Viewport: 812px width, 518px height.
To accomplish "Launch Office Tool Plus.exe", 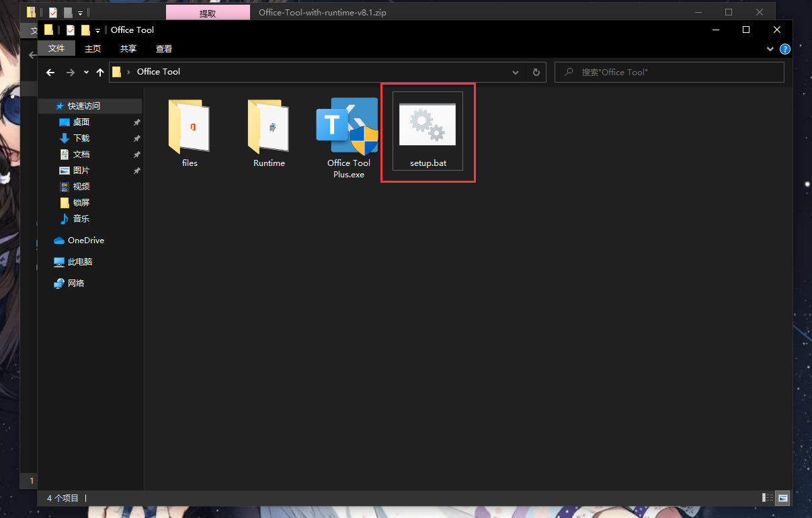I will tap(348, 137).
